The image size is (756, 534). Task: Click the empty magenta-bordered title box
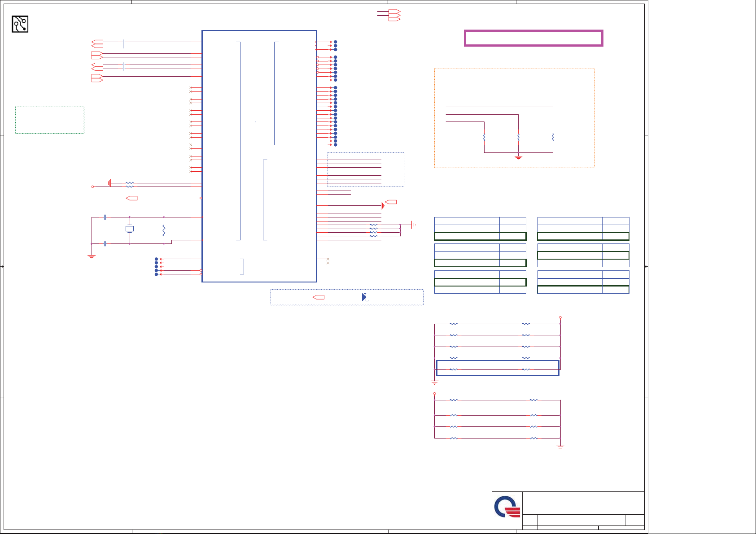[x=533, y=38]
